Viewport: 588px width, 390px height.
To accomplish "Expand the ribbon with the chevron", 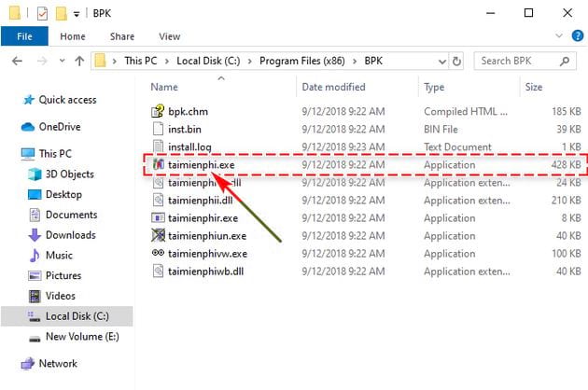I will (559, 35).
